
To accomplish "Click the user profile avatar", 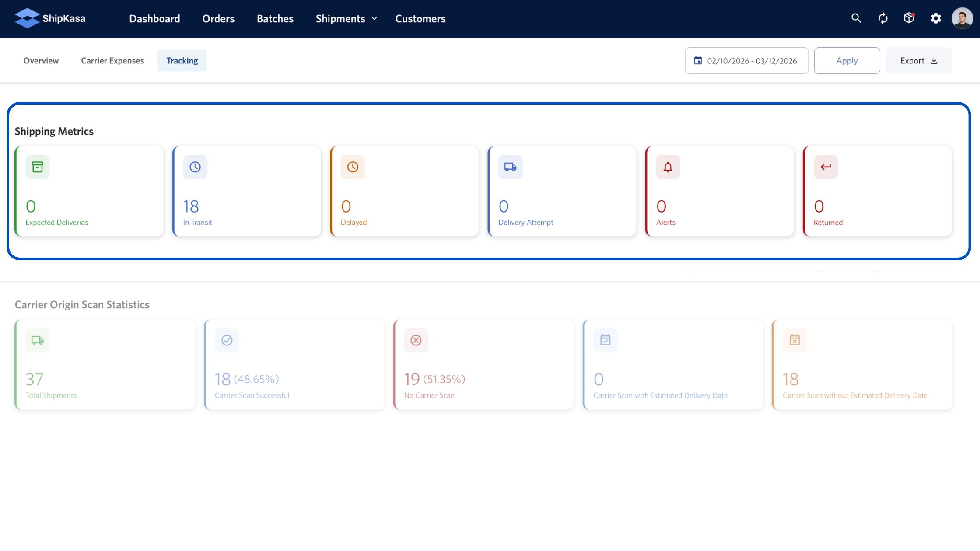I will (962, 18).
